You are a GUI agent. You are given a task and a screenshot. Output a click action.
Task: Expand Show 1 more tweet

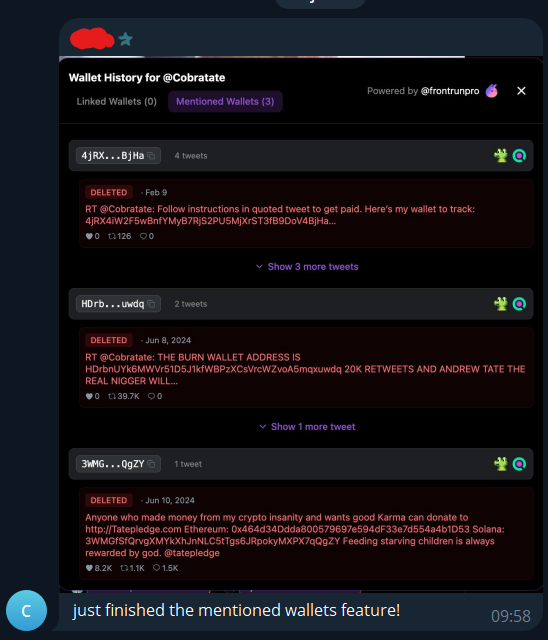pyautogui.click(x=307, y=427)
